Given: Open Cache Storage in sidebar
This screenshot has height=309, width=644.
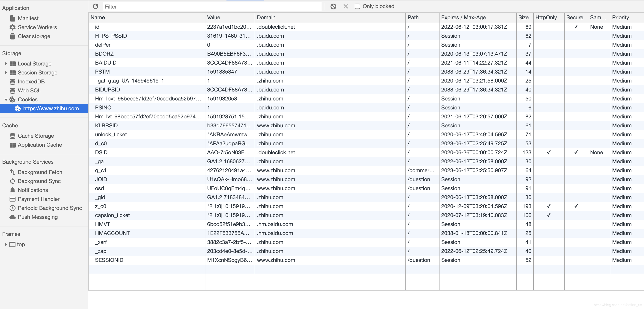Looking at the screenshot, I should [36, 136].
